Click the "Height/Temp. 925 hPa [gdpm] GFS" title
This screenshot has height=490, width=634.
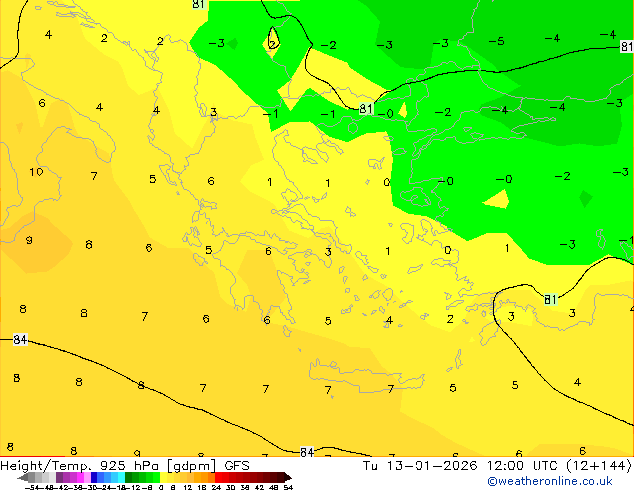point(125,466)
